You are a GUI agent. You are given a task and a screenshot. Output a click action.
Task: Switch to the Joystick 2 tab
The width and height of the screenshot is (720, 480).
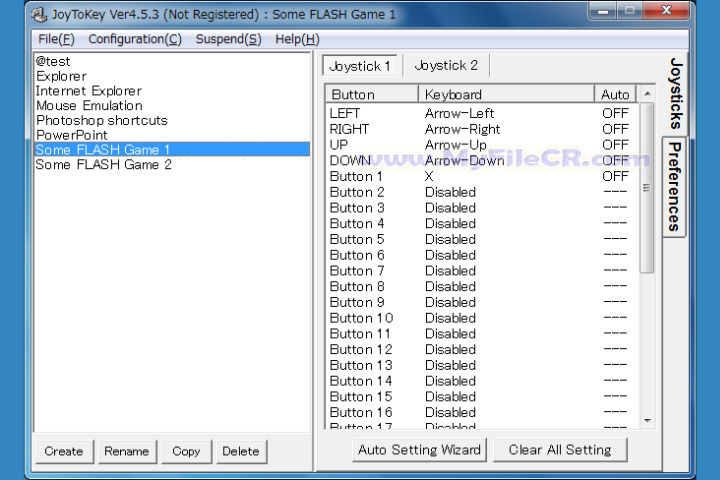pyautogui.click(x=446, y=66)
